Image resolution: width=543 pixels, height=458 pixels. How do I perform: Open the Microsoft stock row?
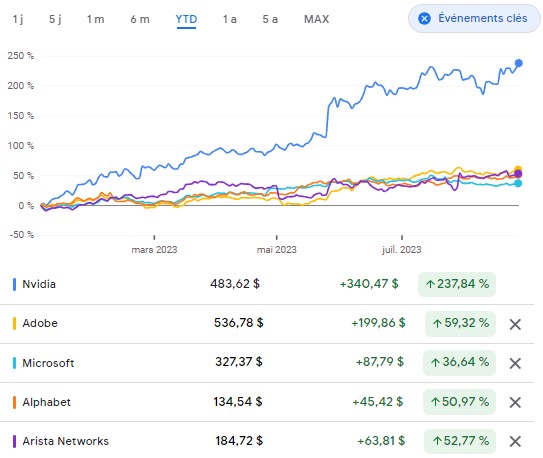(x=267, y=363)
